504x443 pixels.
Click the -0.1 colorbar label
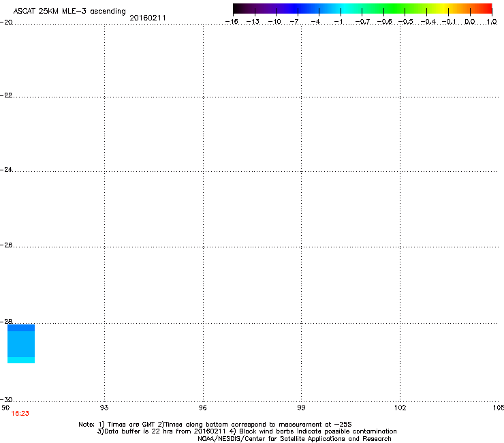(449, 22)
